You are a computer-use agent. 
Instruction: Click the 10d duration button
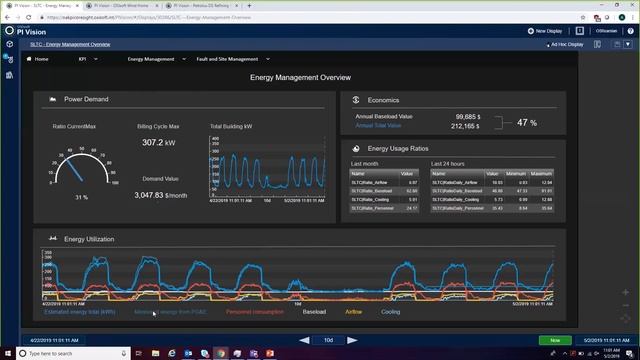click(x=329, y=340)
